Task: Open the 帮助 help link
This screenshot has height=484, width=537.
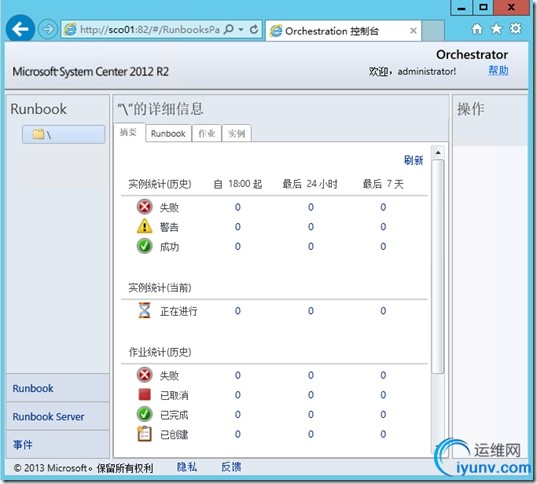Action: click(498, 71)
